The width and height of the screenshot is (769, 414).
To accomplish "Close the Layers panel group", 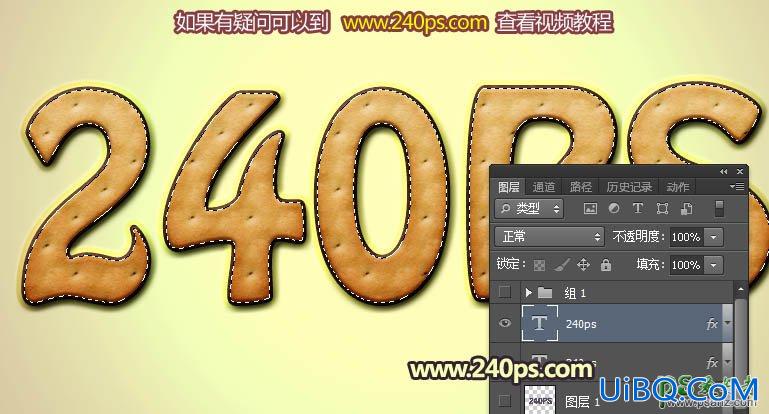I will click(740, 172).
